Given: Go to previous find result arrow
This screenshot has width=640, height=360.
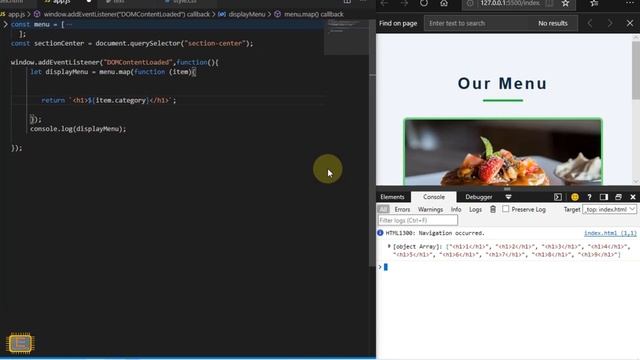Looking at the screenshot, I should [590, 23].
